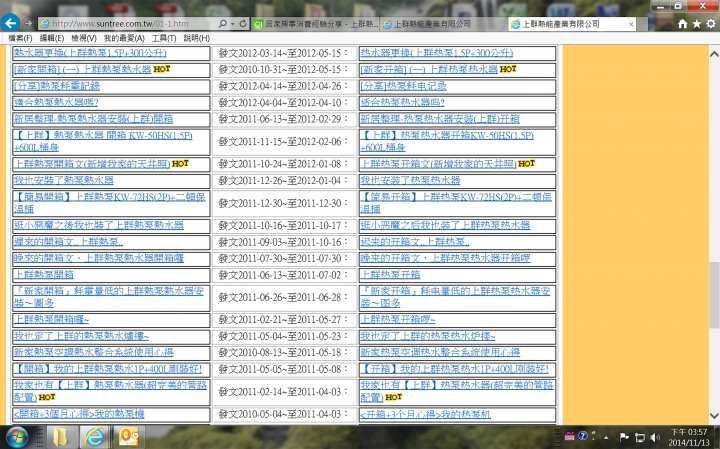
Task: Open network status tray icon
Action: pos(640,438)
